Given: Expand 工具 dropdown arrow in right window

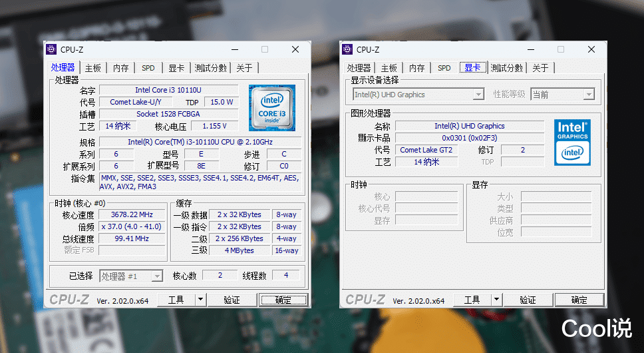Looking at the screenshot, I should click(x=496, y=300).
